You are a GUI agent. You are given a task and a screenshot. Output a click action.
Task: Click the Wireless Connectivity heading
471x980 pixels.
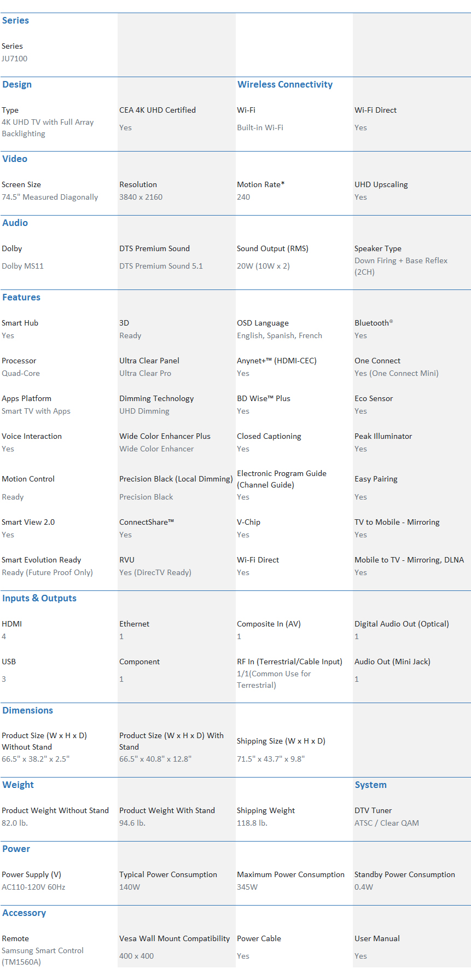284,85
